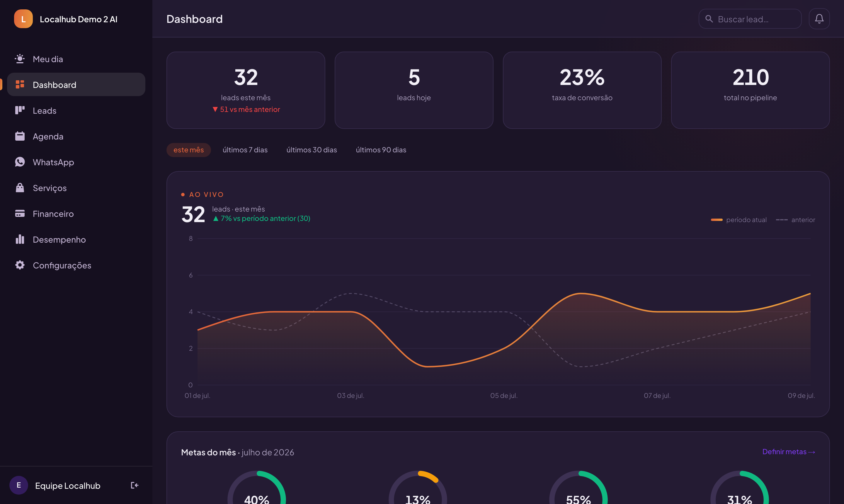This screenshot has height=504, width=844.
Task: Click the search magnifier icon
Action: pos(709,19)
